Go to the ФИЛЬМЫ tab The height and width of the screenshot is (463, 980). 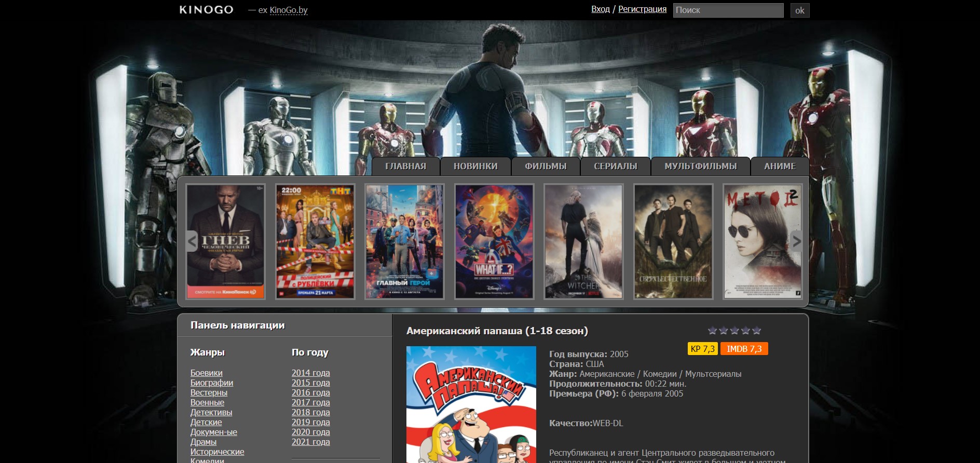click(546, 166)
